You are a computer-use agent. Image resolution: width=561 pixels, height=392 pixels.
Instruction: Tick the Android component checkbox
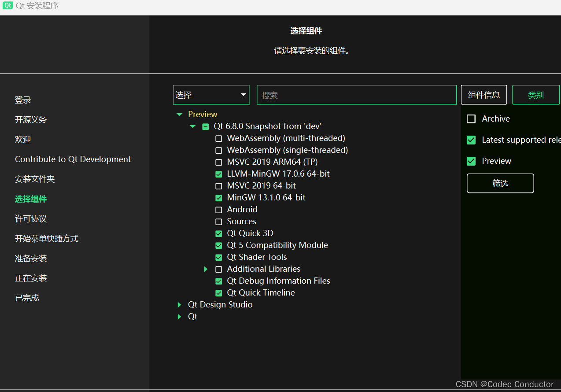(218, 210)
